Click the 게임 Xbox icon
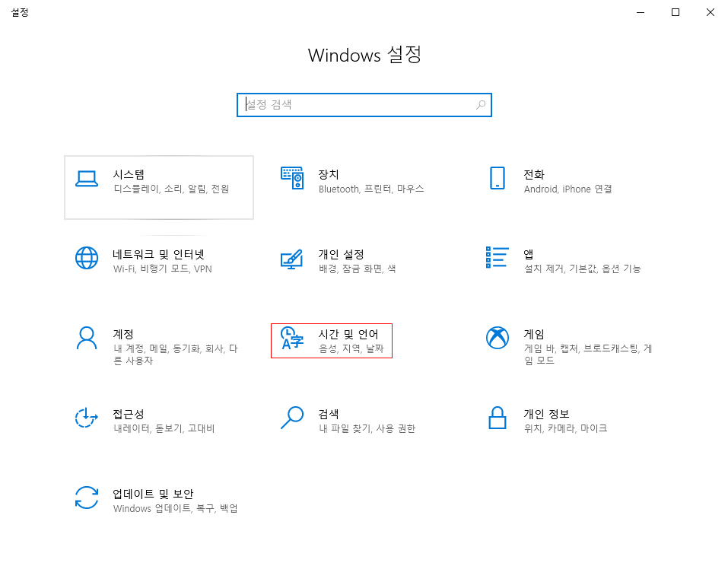Image resolution: width=728 pixels, height=566 pixels. pos(498,338)
